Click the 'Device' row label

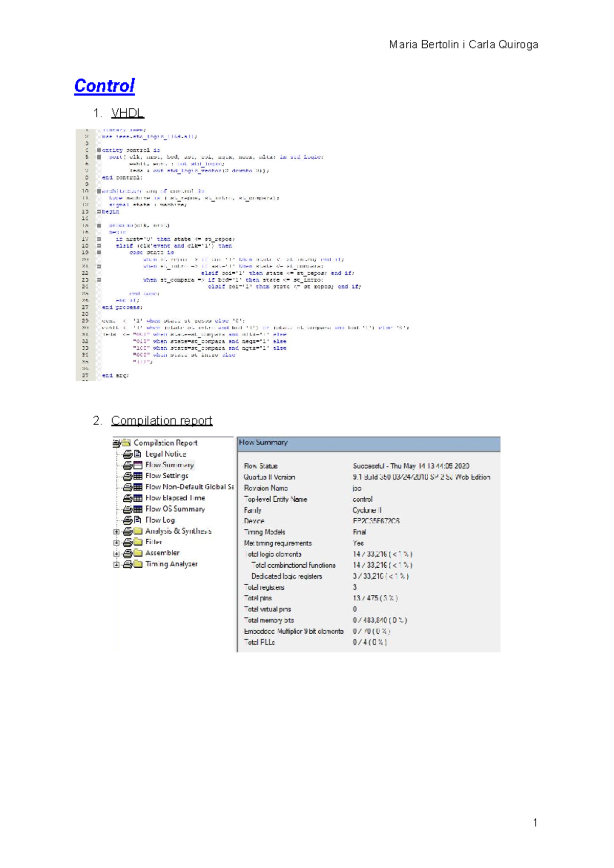click(254, 521)
